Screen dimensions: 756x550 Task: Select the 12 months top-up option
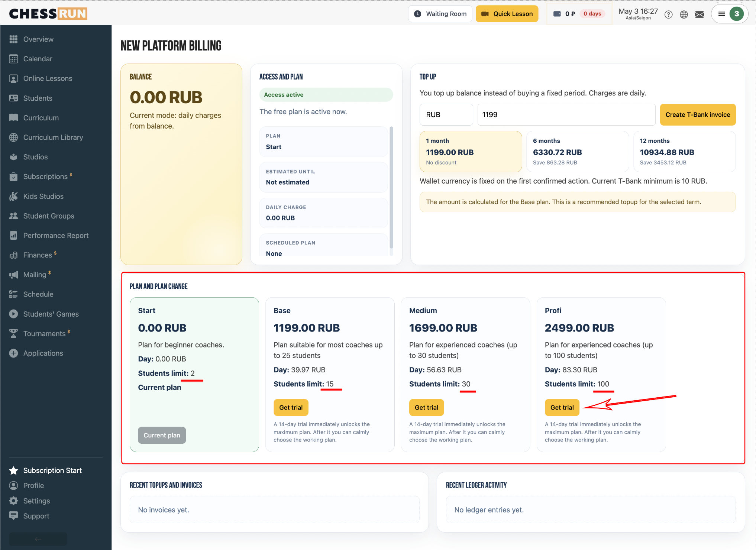(x=684, y=151)
